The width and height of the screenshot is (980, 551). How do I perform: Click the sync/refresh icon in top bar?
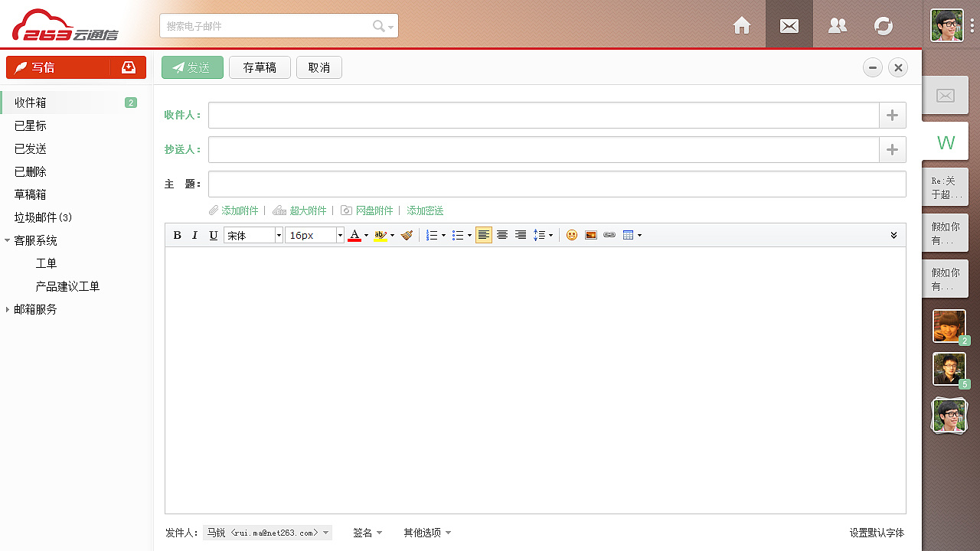pos(884,25)
